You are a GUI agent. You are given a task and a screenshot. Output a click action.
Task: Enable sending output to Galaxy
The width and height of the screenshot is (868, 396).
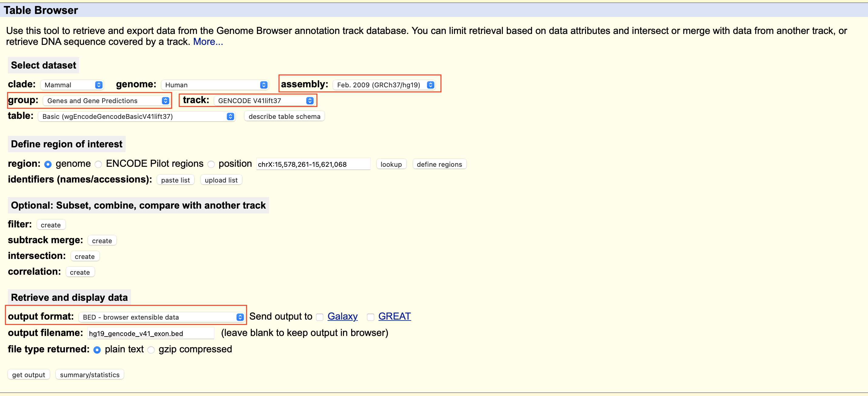pos(320,317)
